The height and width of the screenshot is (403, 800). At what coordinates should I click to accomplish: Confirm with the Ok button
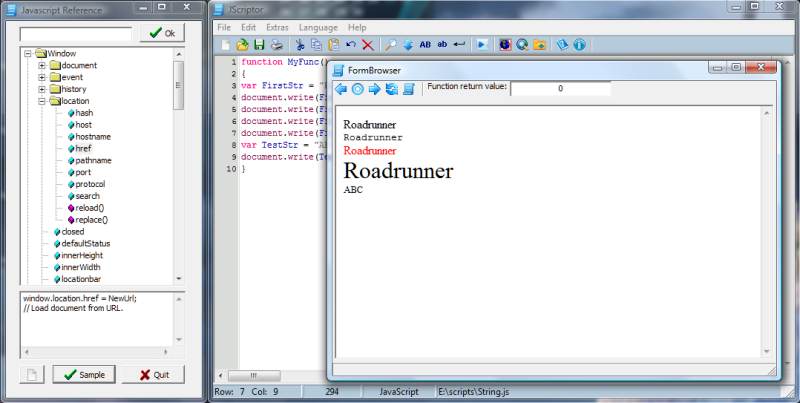coord(162,33)
